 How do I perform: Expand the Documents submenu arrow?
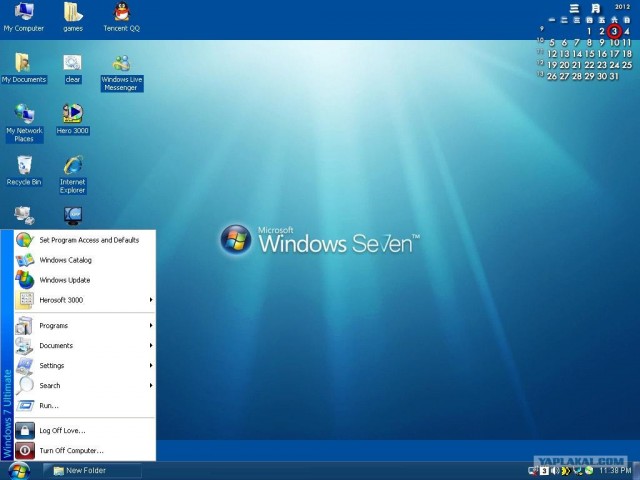[151, 345]
